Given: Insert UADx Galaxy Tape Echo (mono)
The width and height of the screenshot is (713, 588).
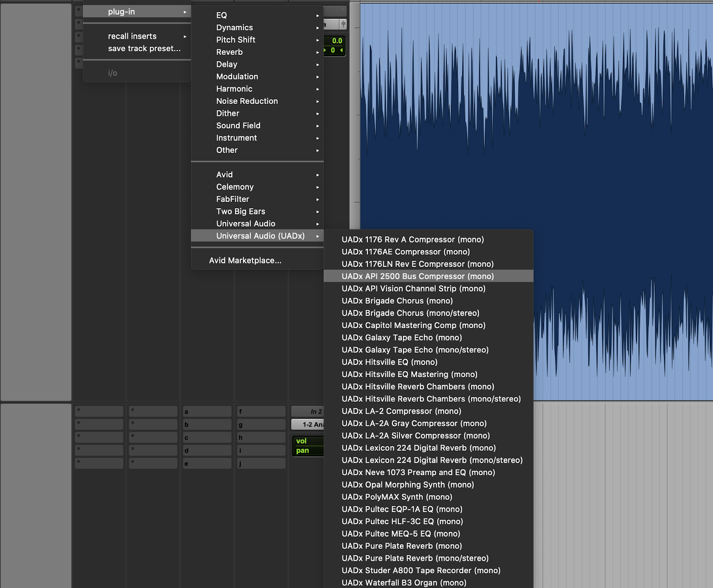Looking at the screenshot, I should point(428,337).
